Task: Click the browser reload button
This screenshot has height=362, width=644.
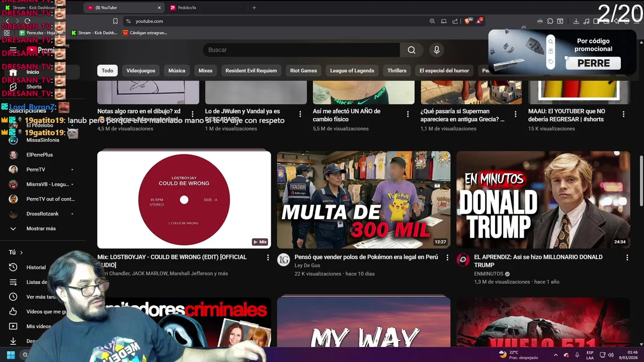Action: (x=27, y=21)
